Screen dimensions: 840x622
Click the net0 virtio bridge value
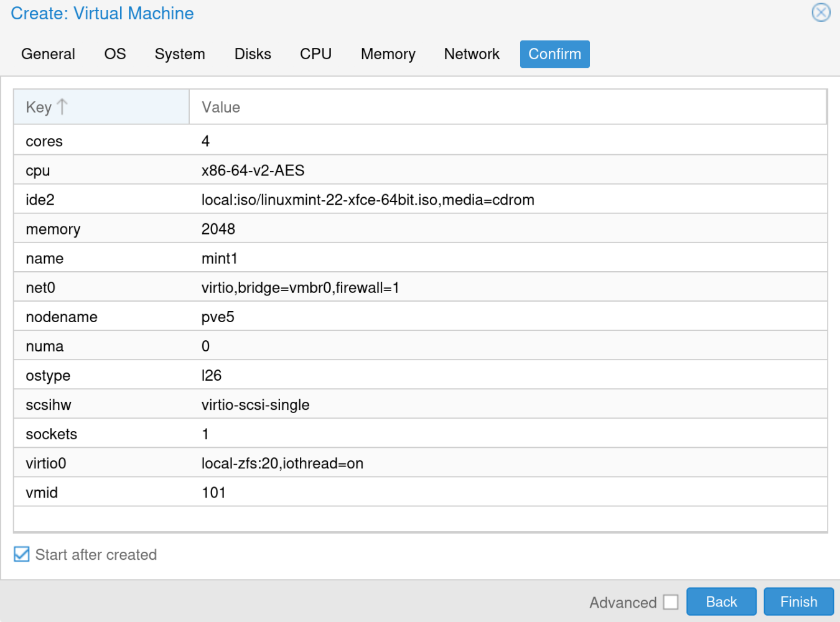(x=301, y=287)
